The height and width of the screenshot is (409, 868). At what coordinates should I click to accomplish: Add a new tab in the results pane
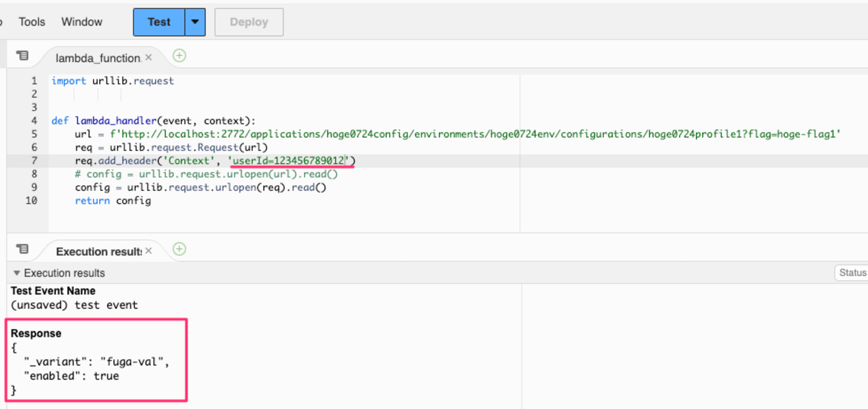[179, 249]
